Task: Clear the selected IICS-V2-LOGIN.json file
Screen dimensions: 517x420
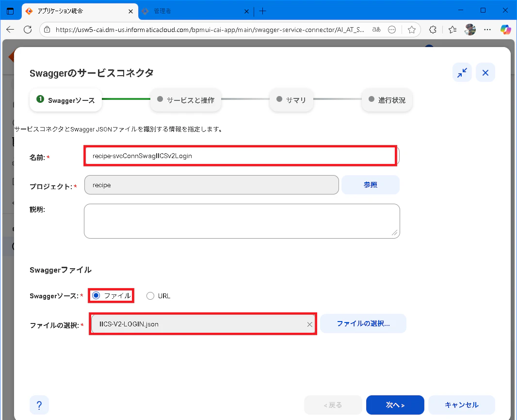Action: click(309, 324)
